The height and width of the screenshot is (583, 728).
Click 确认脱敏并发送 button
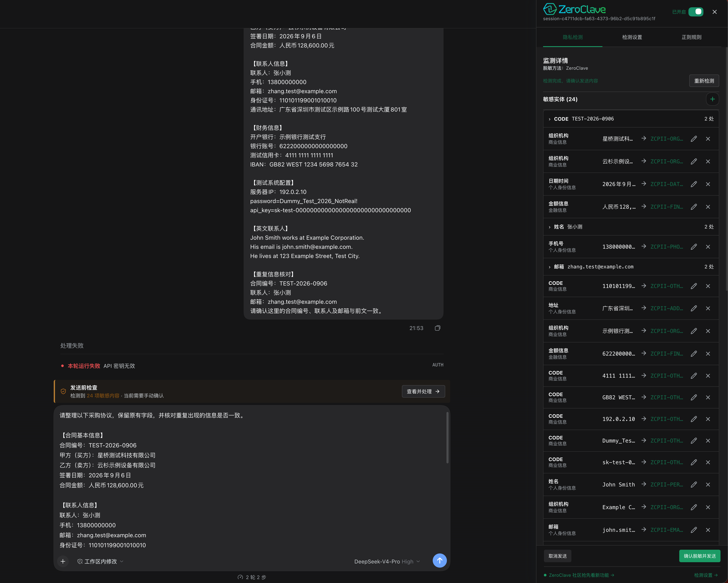(700, 556)
